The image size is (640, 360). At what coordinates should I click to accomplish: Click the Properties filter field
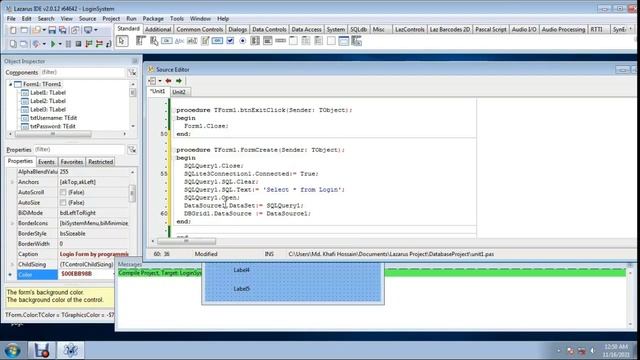[x=79, y=149]
